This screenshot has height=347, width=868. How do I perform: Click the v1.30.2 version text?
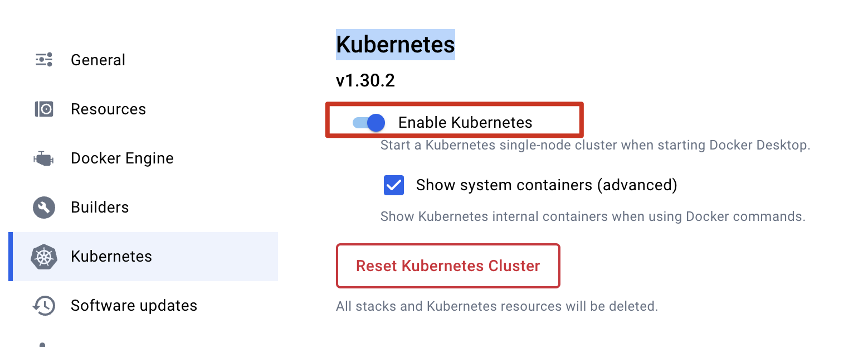point(365,81)
